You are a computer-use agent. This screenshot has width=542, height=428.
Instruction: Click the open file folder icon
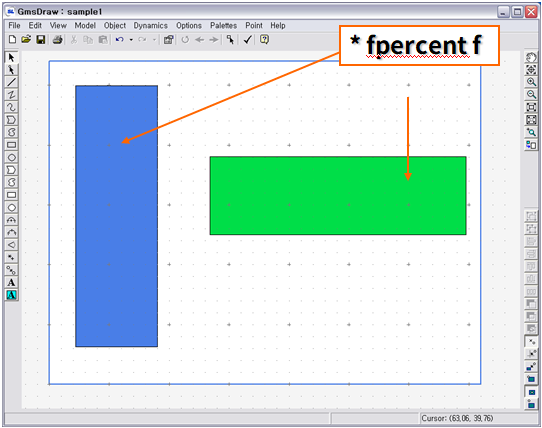coord(26,39)
